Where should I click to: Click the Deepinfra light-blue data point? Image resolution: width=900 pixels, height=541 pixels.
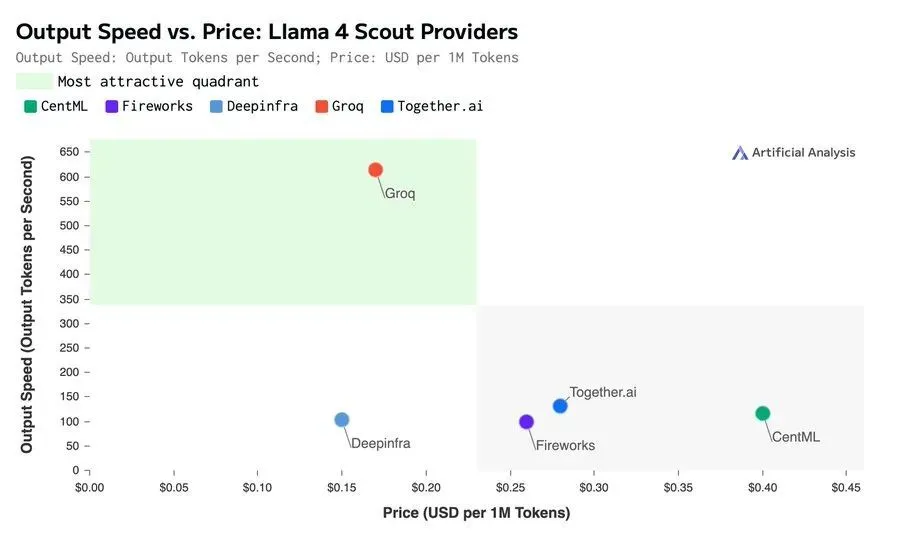(342, 420)
